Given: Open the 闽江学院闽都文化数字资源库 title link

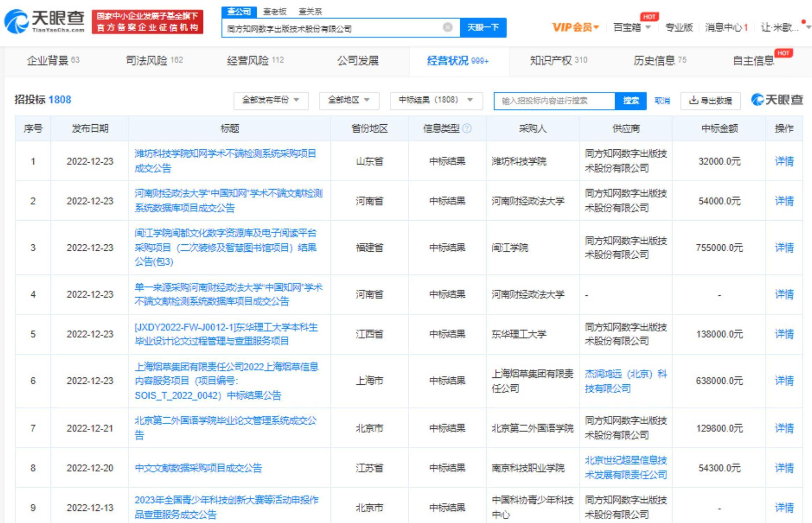Looking at the screenshot, I should point(226,247).
